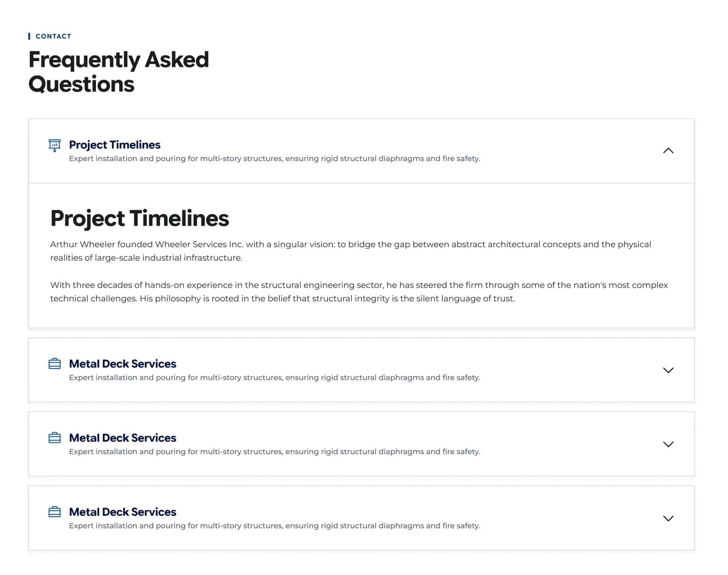Image resolution: width=728 pixels, height=575 pixels.
Task: Click the Project Timelines accordion header title
Action: click(x=115, y=145)
